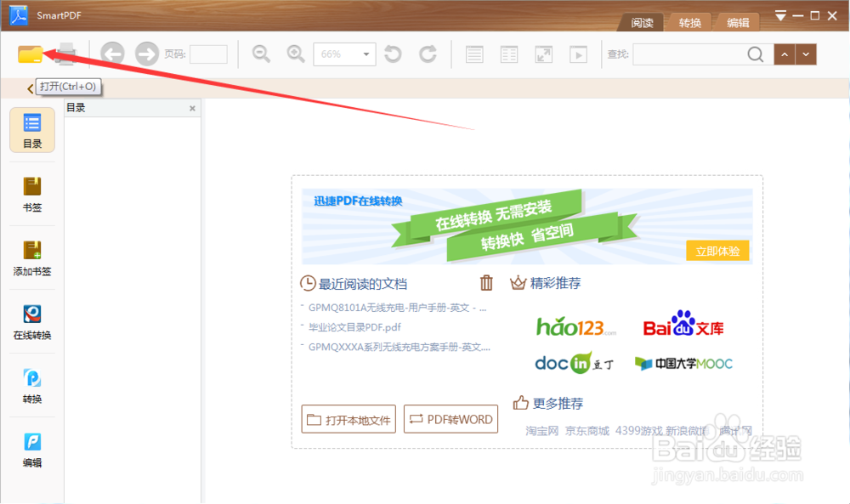Click 编辑 in the sidebar
The height and width of the screenshot is (504, 850).
tap(32, 450)
